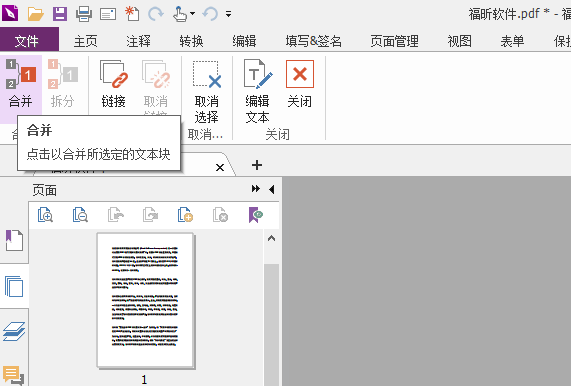Switch to the 编辑 ribbon tab
This screenshot has height=386, width=571.
[x=244, y=41]
